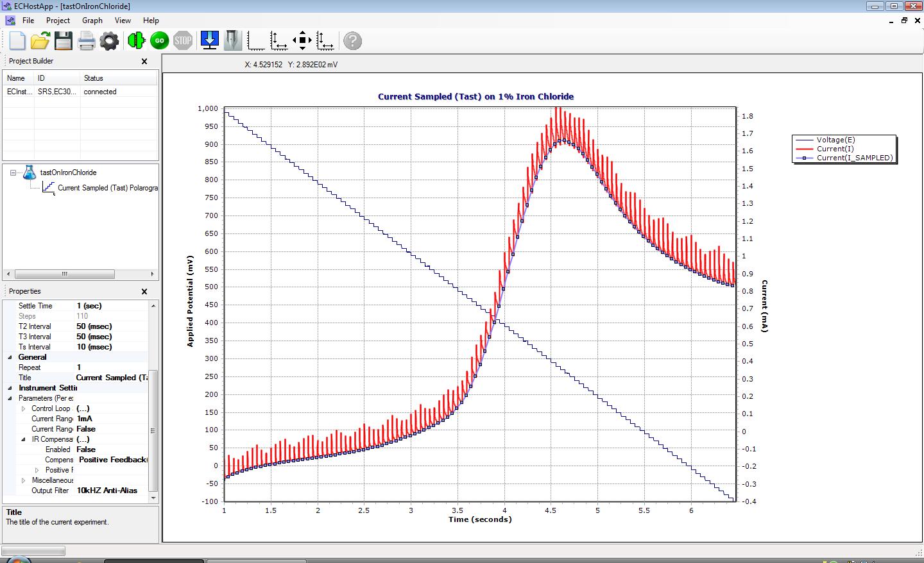Open settings with gear toolbar icon

pyautogui.click(x=109, y=41)
